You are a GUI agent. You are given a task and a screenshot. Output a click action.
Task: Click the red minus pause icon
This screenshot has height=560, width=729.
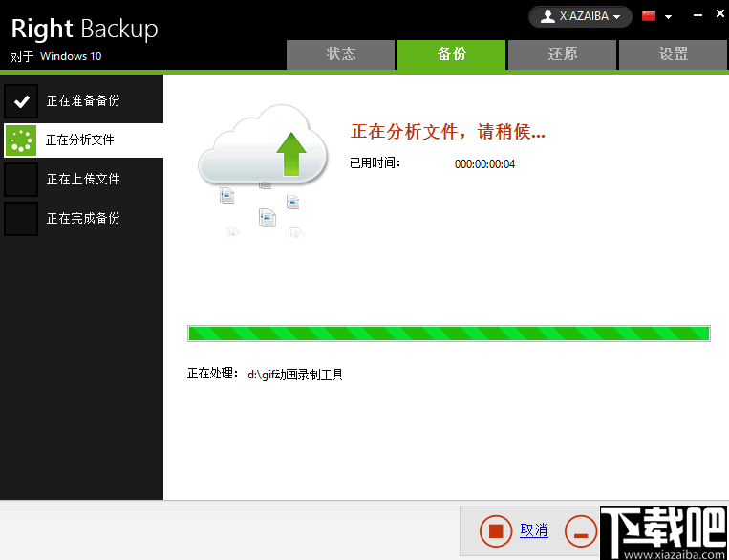click(581, 530)
